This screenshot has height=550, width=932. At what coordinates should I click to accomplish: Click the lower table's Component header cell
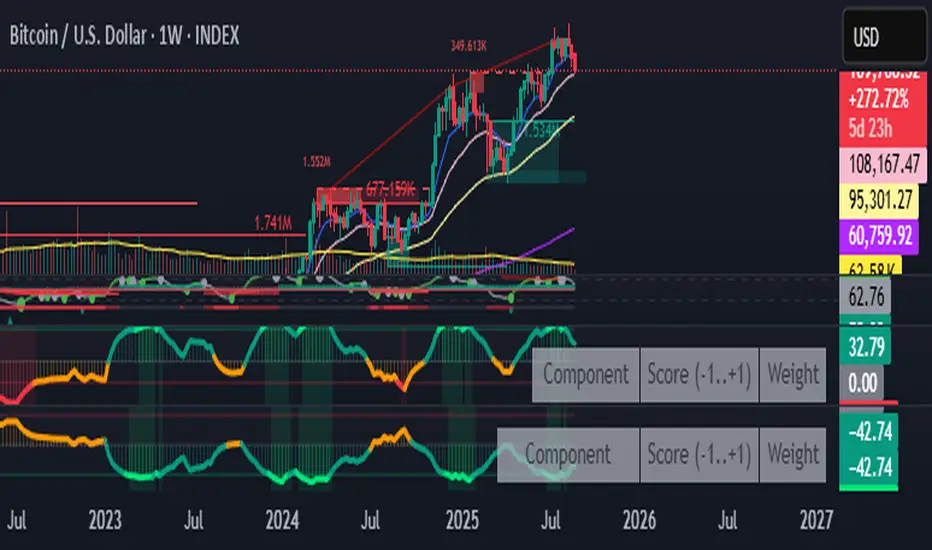click(568, 455)
